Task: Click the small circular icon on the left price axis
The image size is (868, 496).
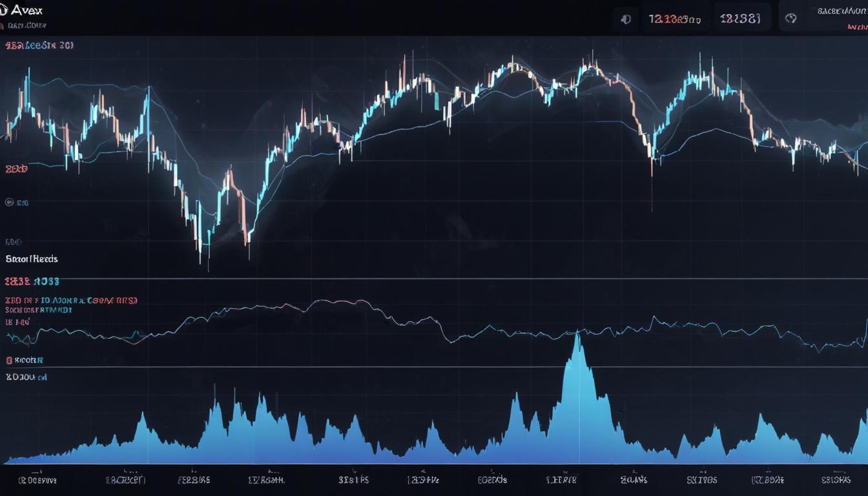Action: coord(9,202)
